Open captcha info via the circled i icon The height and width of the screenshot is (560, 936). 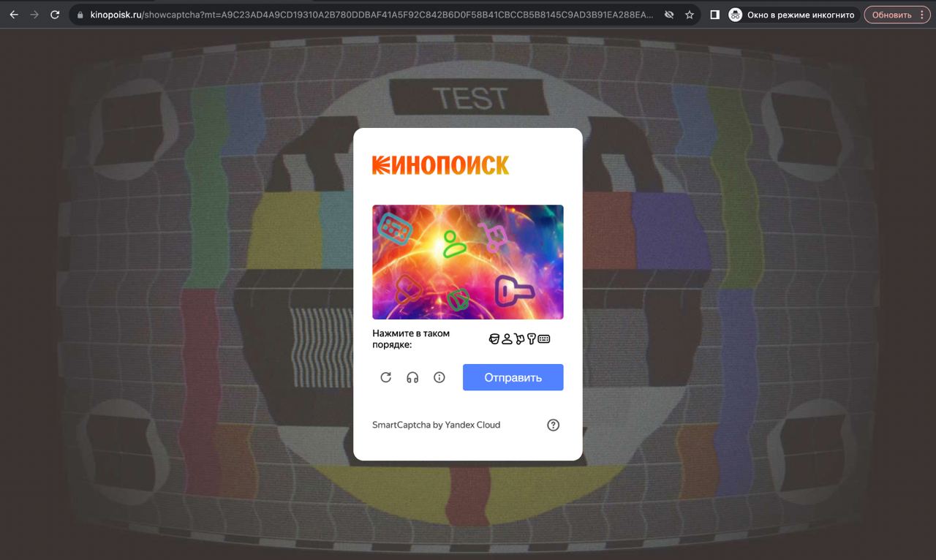point(439,377)
